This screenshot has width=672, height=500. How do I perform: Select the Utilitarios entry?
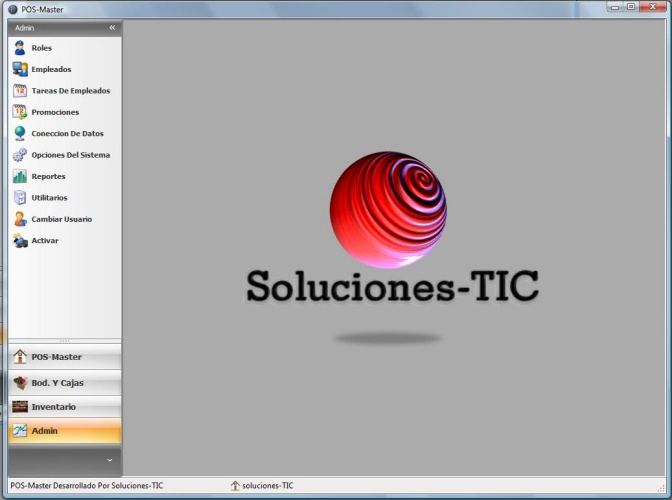[49, 198]
